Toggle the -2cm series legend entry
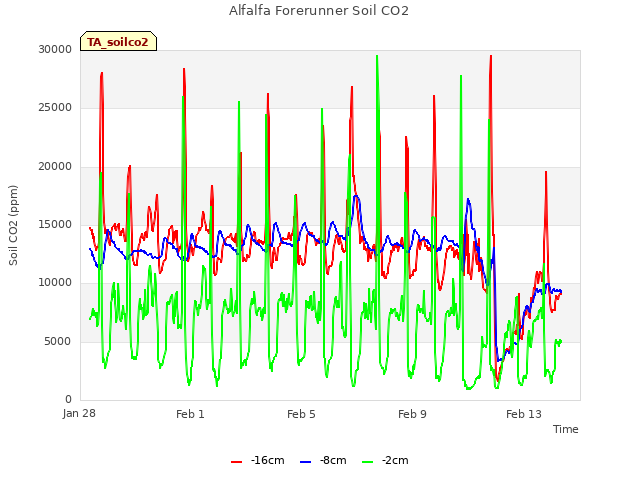This screenshot has width=640, height=480. 385,460
